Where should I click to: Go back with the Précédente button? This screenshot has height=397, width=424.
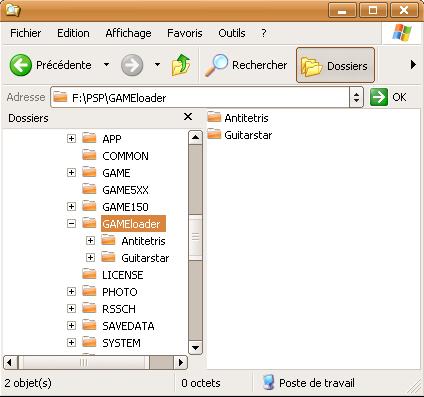pos(50,65)
